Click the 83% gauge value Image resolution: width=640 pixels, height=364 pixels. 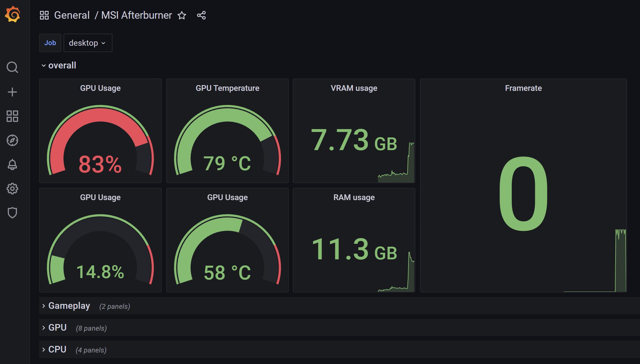coord(100,164)
